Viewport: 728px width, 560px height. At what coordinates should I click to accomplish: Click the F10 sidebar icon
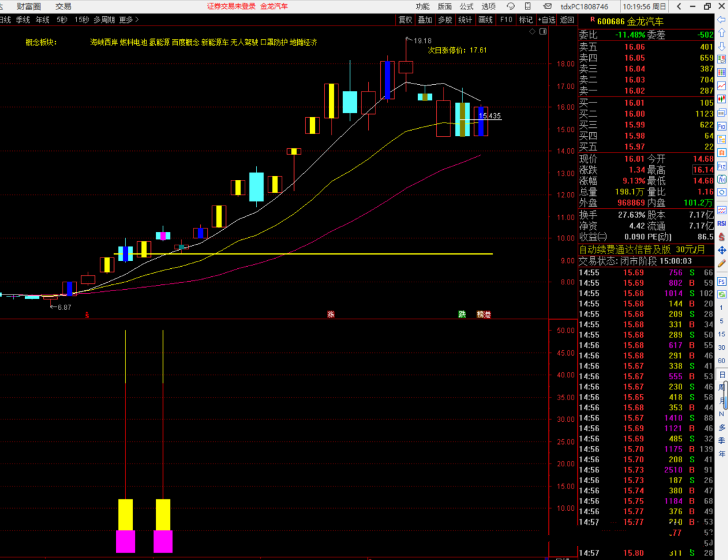pos(722,126)
